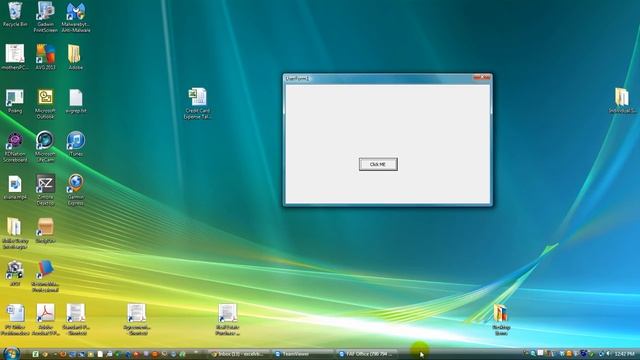Select the Garmin Express desktop icon
This screenshot has width=640, height=360.
point(76,190)
